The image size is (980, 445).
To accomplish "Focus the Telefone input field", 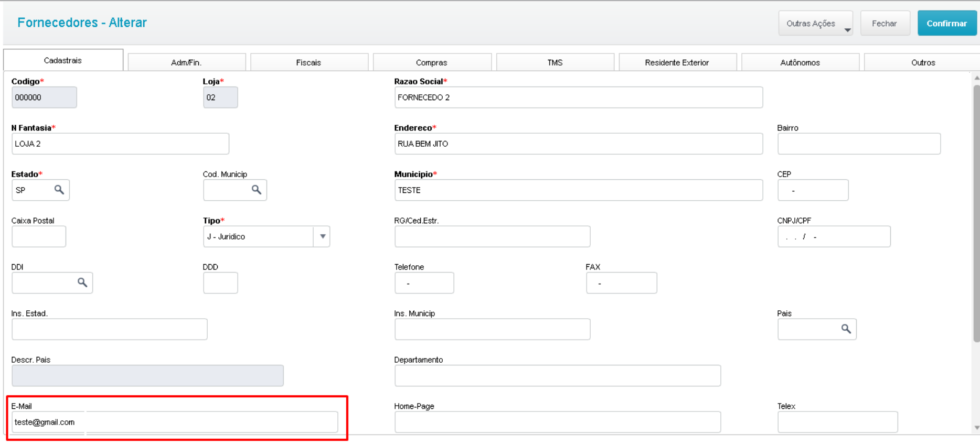I will (424, 283).
